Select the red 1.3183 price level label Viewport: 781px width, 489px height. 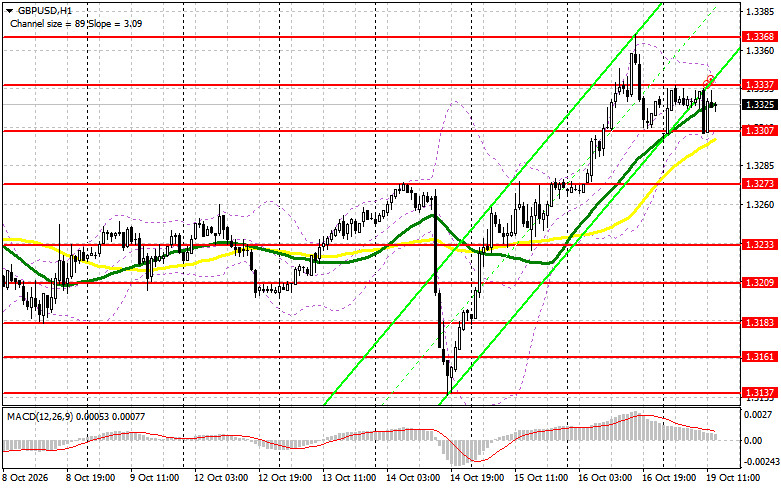[760, 323]
